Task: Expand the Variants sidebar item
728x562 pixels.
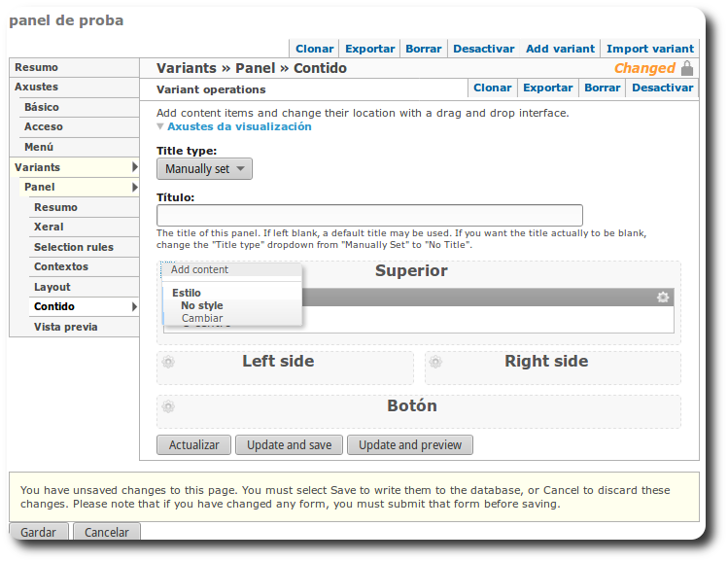Action: [x=134, y=167]
